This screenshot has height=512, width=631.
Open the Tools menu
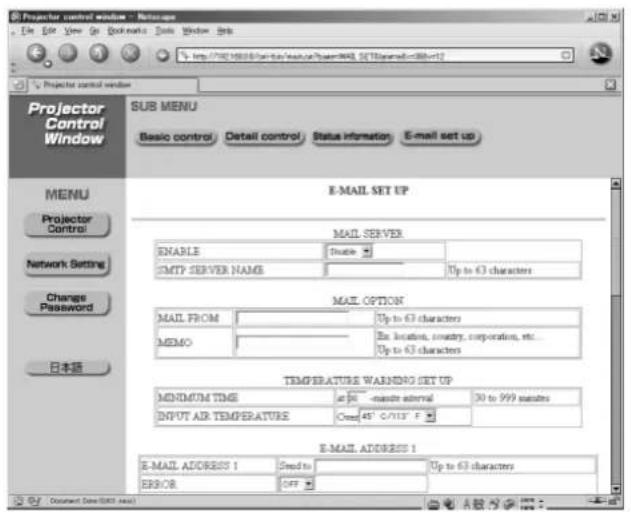coord(165,31)
